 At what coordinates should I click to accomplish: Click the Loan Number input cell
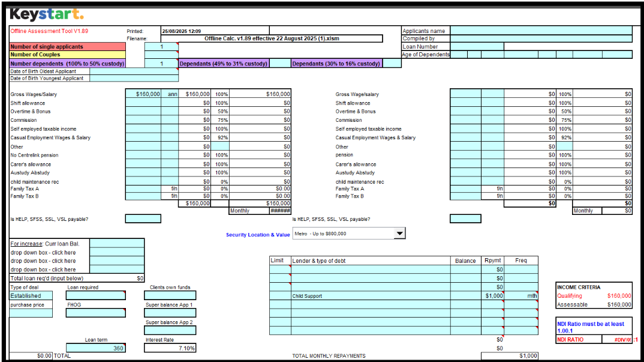click(x=477, y=46)
